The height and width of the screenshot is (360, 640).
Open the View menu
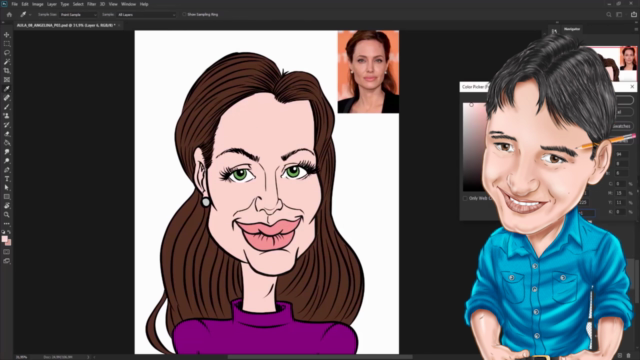click(x=113, y=4)
